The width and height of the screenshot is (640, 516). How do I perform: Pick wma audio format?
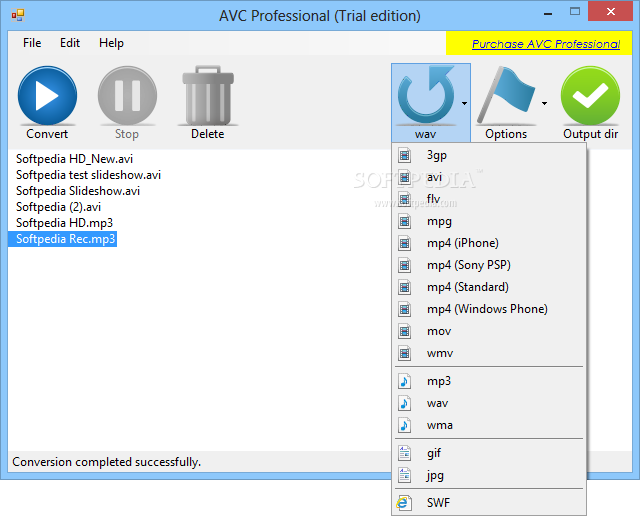pyautogui.click(x=489, y=425)
